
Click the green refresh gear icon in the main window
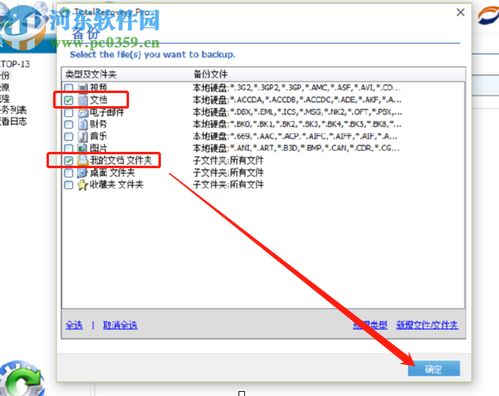point(23,379)
